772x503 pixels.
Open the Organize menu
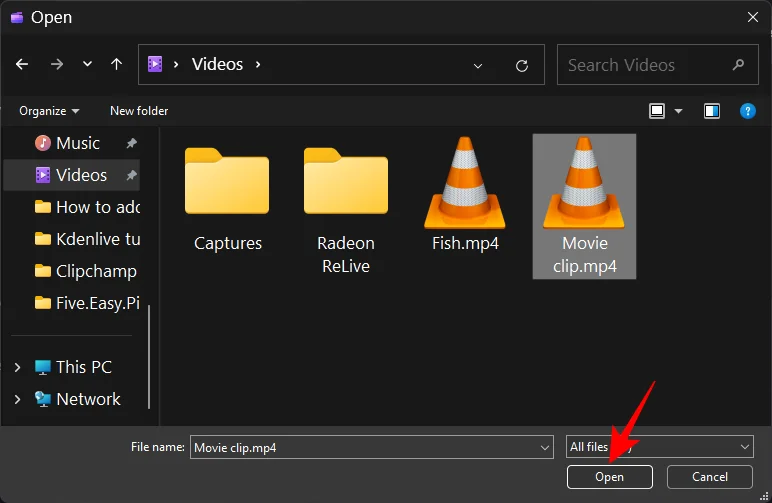click(x=49, y=111)
